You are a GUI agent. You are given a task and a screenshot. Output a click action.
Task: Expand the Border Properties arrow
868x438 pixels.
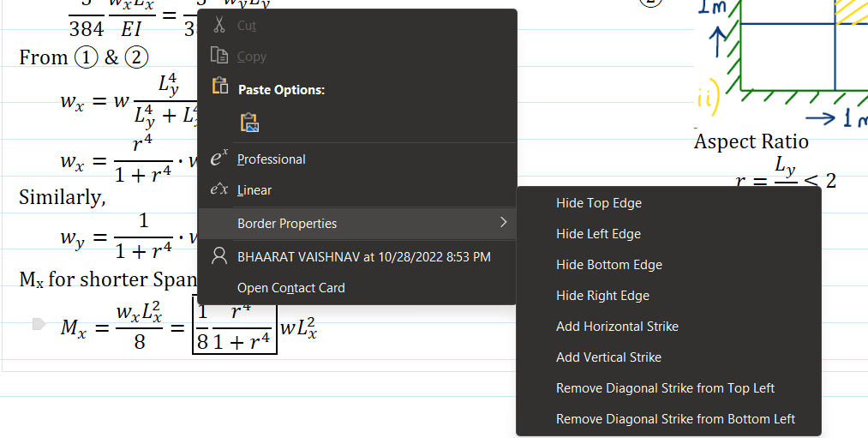[503, 223]
